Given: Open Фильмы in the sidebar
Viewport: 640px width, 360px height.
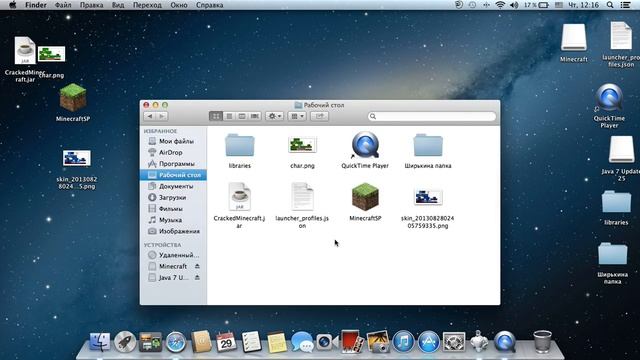Looking at the screenshot, I should pyautogui.click(x=173, y=209).
